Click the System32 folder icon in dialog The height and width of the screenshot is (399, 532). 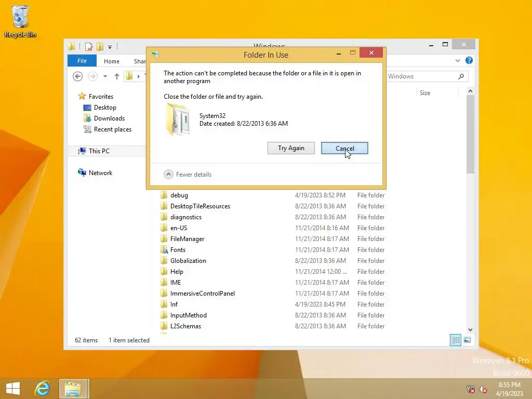[178, 120]
